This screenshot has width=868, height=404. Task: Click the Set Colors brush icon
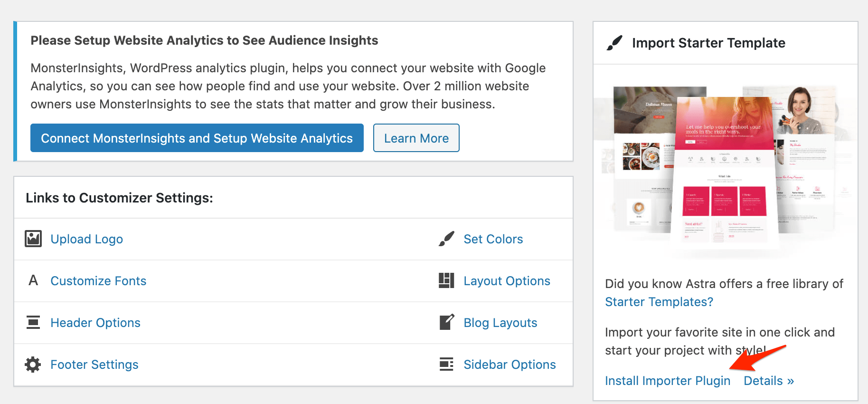coord(446,239)
